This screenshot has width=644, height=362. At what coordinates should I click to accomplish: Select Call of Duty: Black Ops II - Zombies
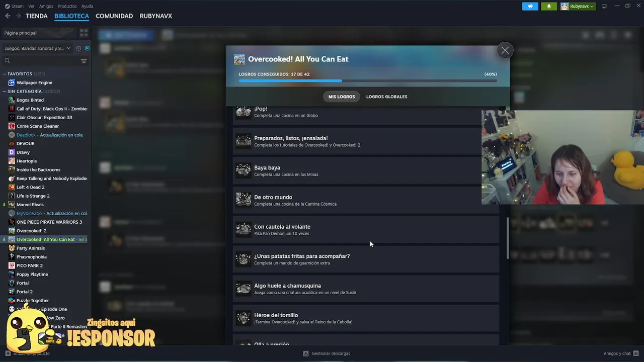point(52,109)
